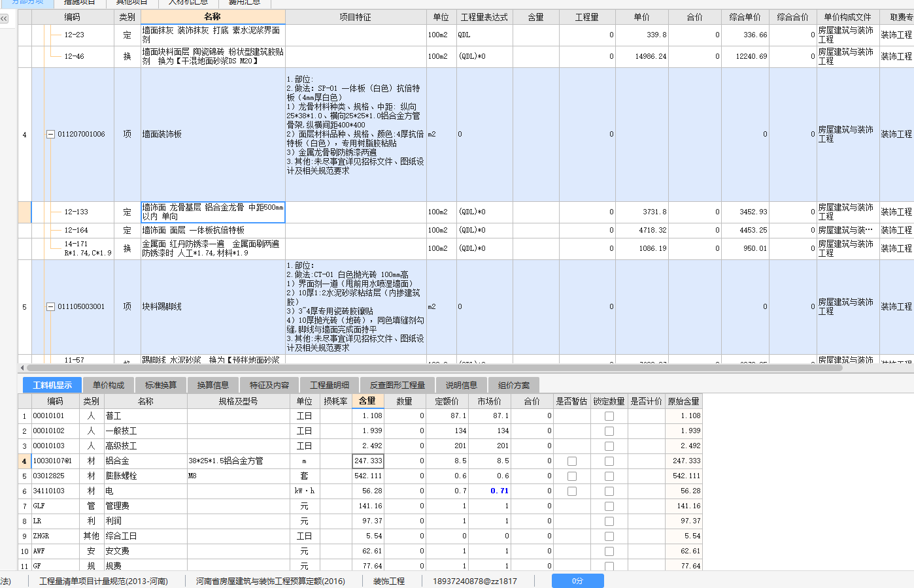Image resolution: width=914 pixels, height=588 pixels.
Task: Click the 名称 column header in upper table
Action: coord(212,17)
